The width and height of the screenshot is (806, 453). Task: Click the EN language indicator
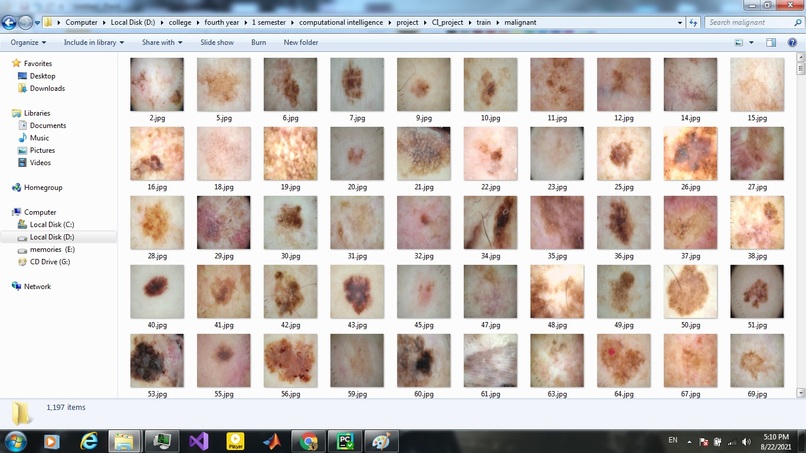click(x=673, y=440)
